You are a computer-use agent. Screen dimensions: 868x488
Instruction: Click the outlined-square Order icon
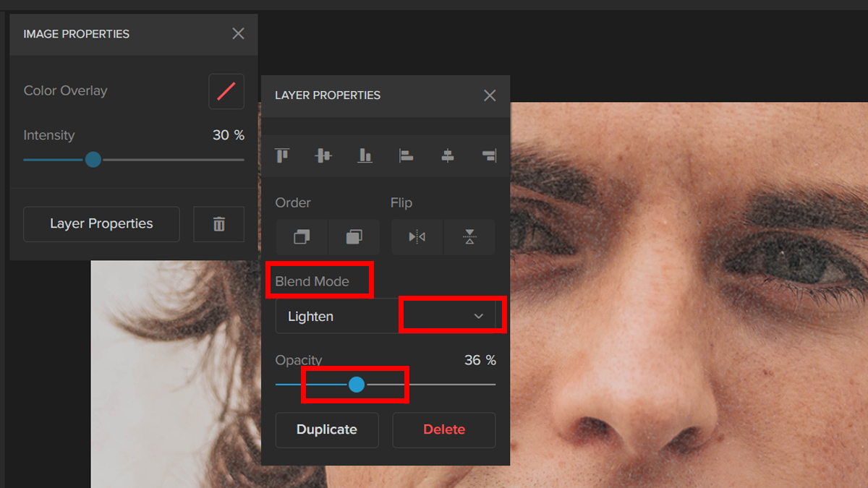302,237
